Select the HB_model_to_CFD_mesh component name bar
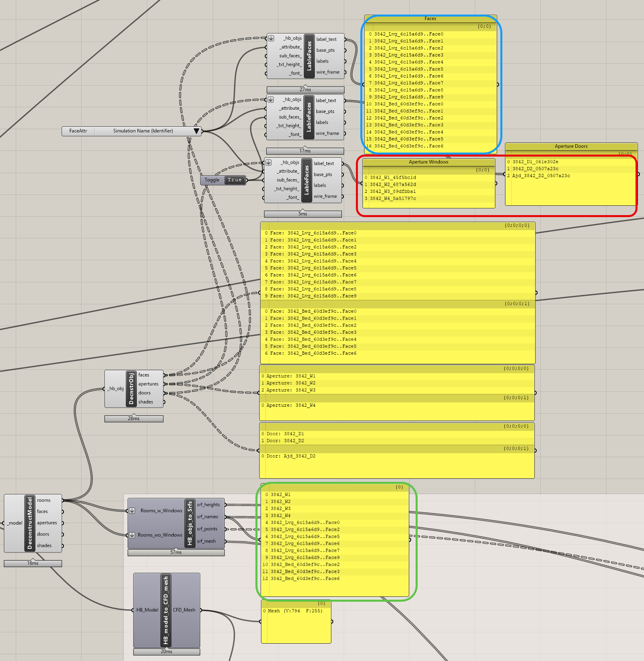 pos(165,610)
